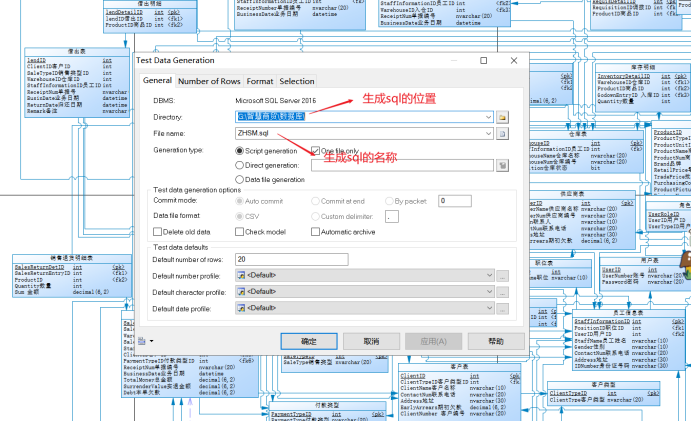
Task: Open character profile properties ellipsis button
Action: (502, 292)
